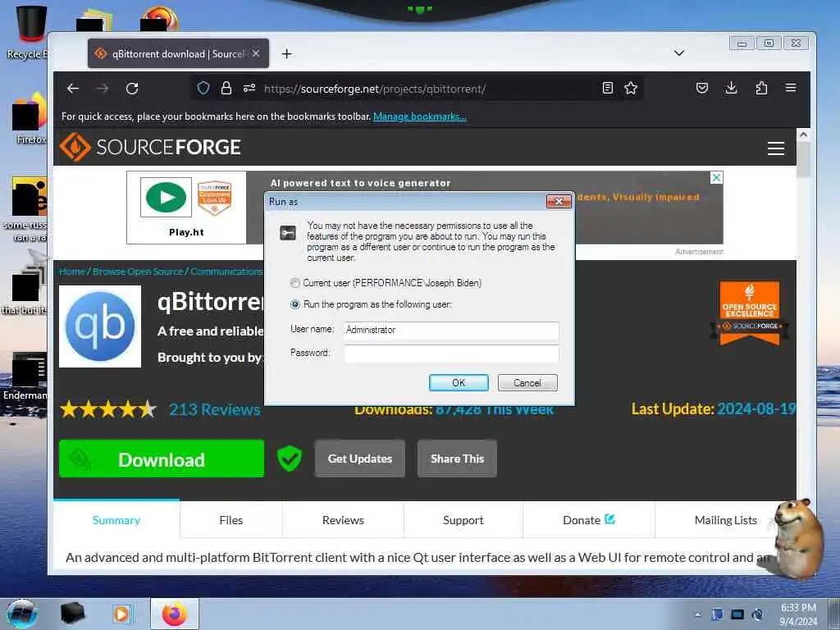
Task: Open media player taskbar icon
Action: tap(122, 614)
